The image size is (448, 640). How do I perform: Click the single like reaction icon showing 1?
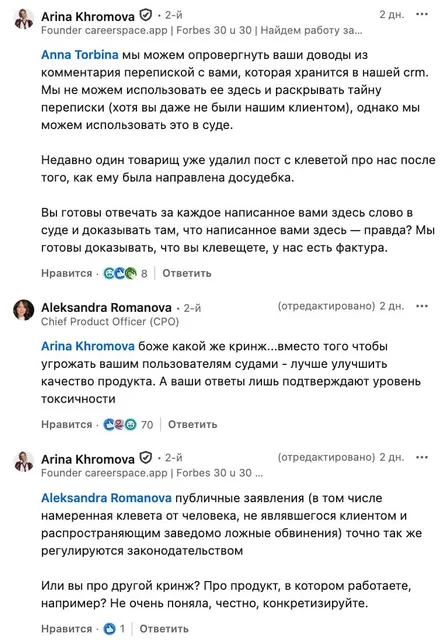tap(110, 629)
